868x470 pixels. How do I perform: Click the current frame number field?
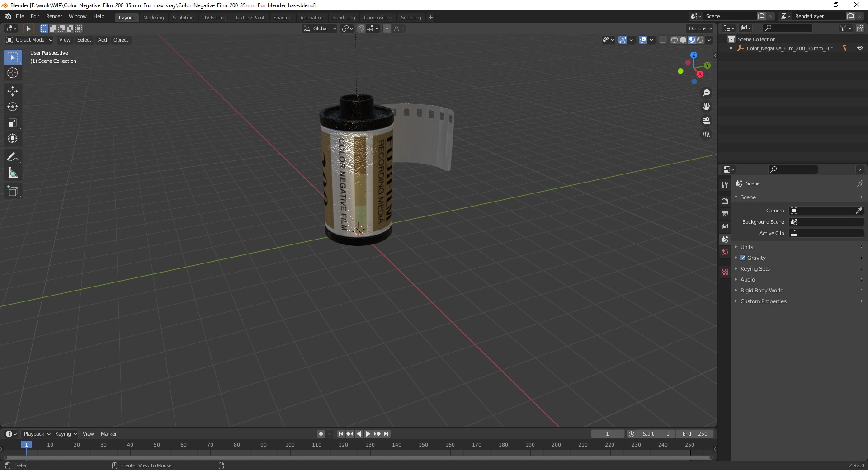pyautogui.click(x=608, y=434)
